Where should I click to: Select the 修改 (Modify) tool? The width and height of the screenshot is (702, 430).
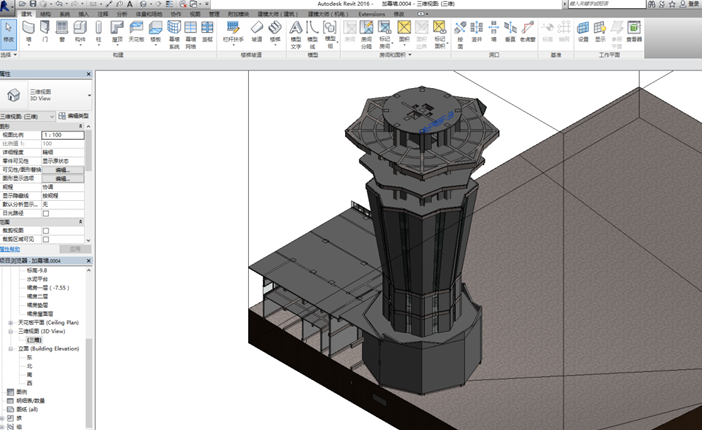(10, 31)
